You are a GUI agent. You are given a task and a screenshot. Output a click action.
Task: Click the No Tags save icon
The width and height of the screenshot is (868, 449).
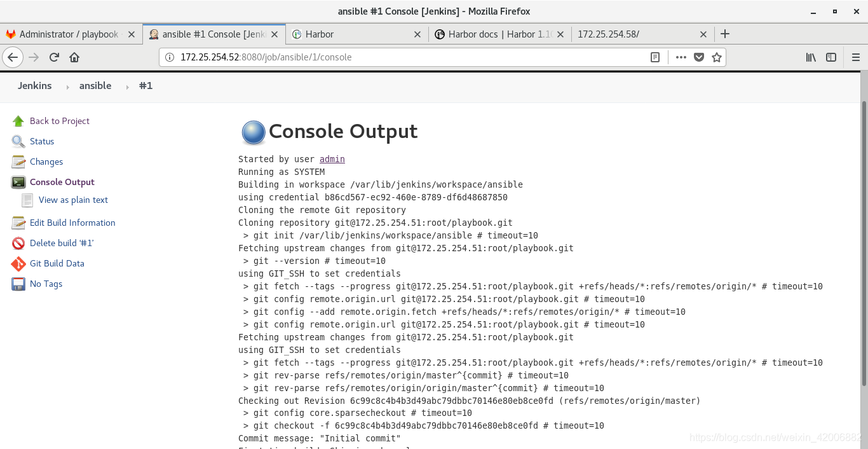click(x=18, y=284)
